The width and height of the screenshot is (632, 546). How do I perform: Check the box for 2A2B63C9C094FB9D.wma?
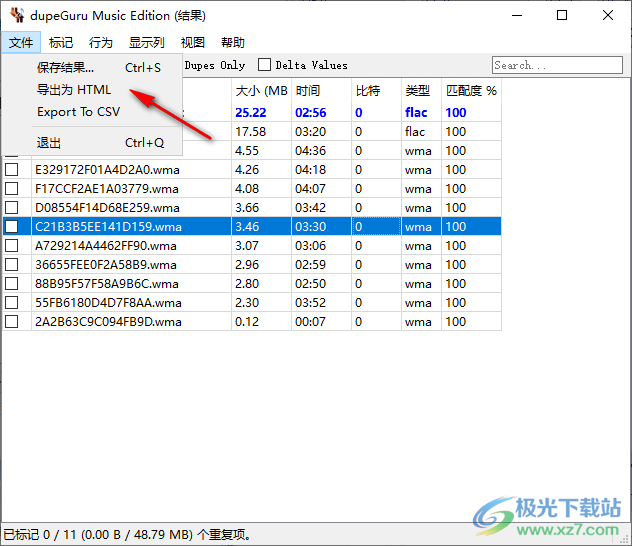tap(12, 322)
